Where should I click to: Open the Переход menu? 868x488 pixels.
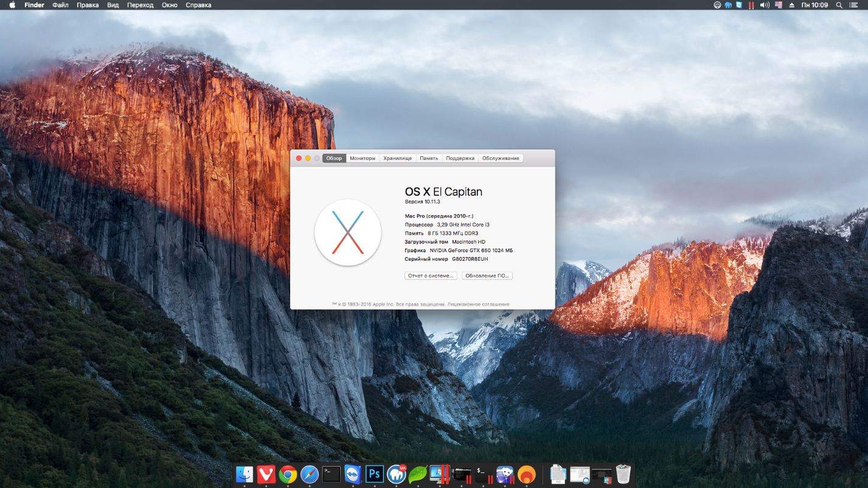click(140, 5)
